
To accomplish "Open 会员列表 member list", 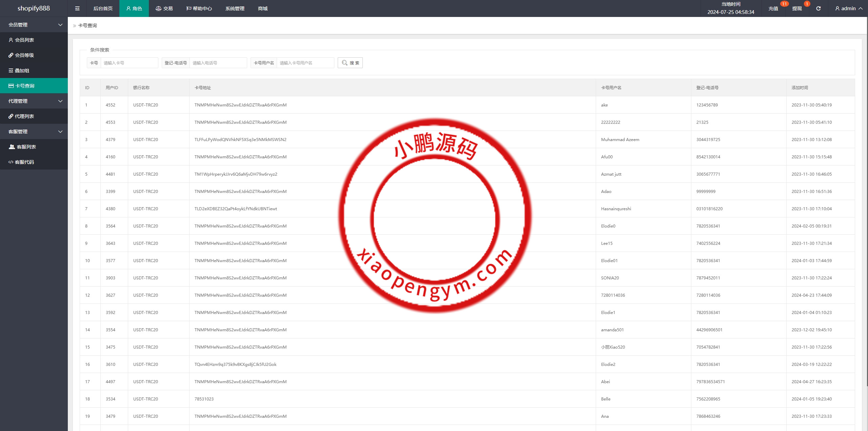I will [24, 40].
